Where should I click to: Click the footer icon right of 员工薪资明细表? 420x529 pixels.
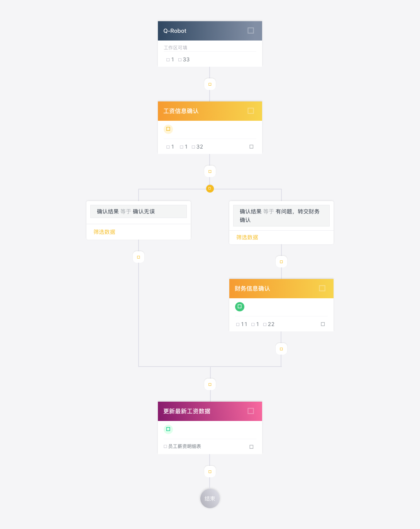[251, 447]
